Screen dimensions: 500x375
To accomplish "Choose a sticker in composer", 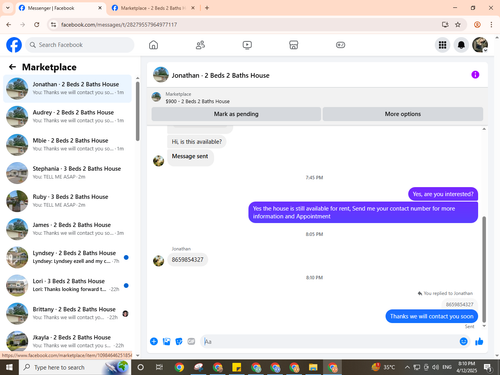I will click(179, 341).
